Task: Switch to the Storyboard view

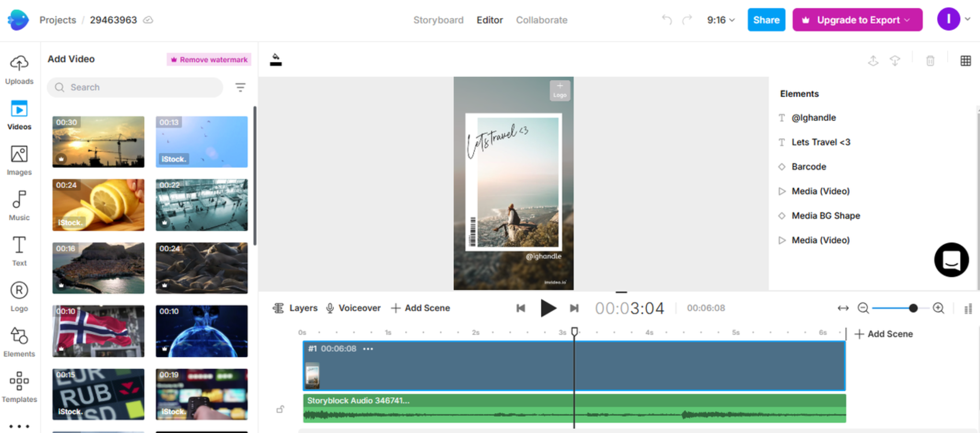Action: tap(438, 20)
